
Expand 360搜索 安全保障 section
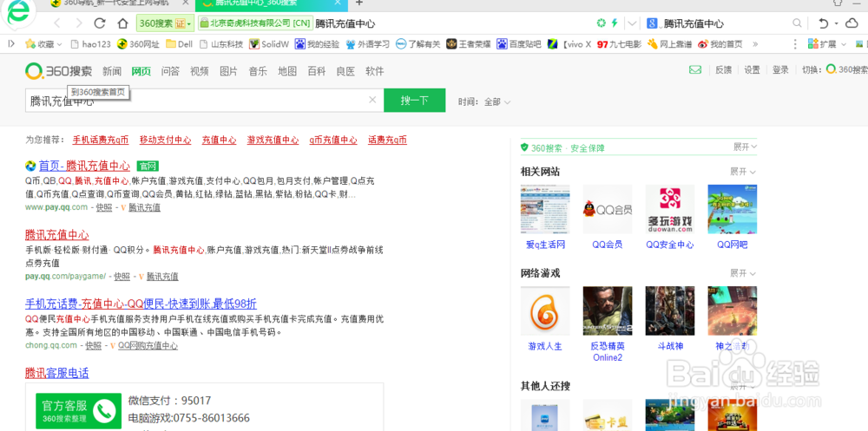click(745, 147)
